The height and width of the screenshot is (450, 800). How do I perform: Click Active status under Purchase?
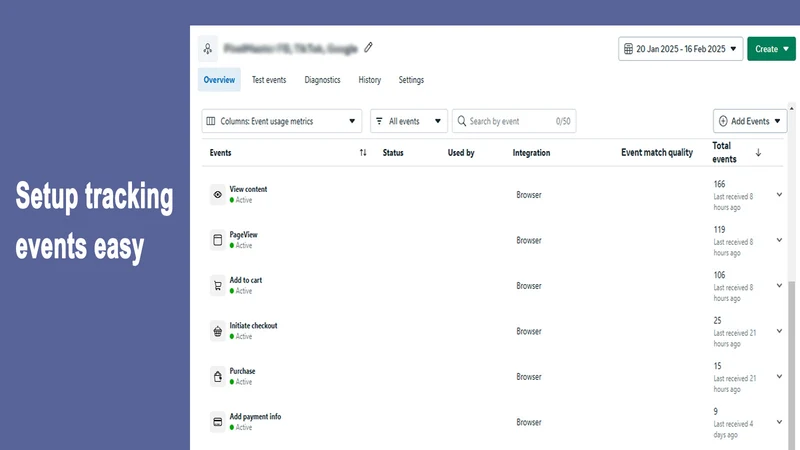[x=241, y=382]
